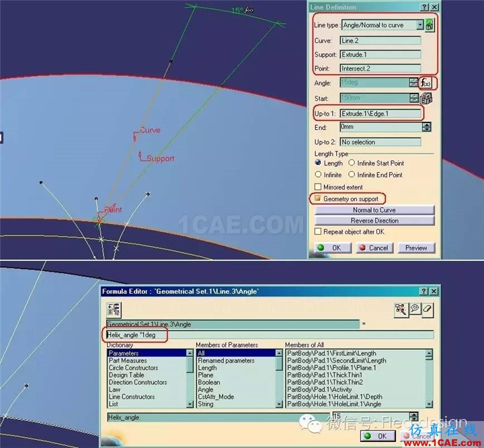
Task: Select PartBody\Pad.1\FirstLimit\Length entry
Action: [356, 353]
